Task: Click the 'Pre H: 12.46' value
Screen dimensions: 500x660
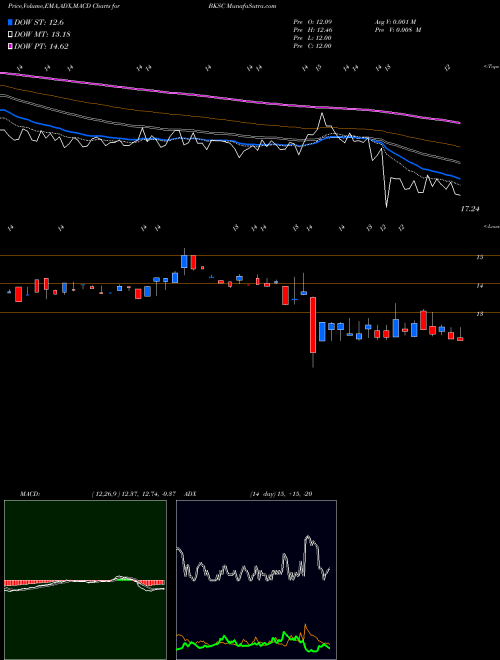Action: (x=313, y=30)
